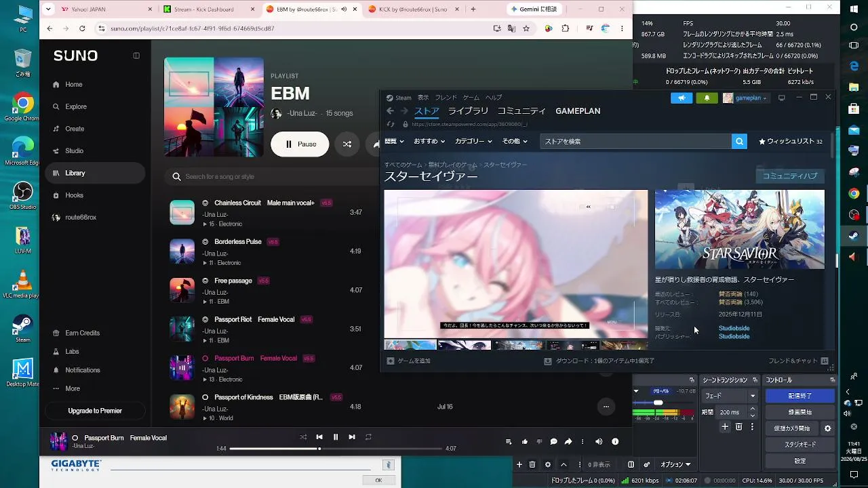This screenshot has width=868, height=488.
Task: Open the Steam 表示 menu
Action: [x=423, y=98]
